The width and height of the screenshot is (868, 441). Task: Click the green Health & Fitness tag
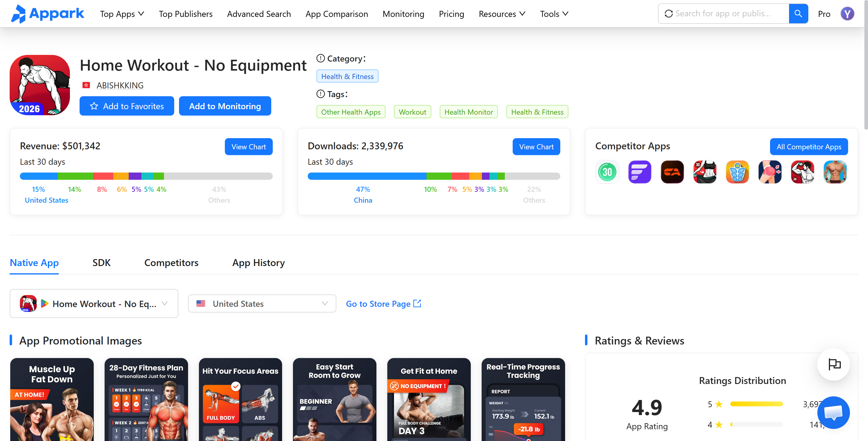click(537, 112)
